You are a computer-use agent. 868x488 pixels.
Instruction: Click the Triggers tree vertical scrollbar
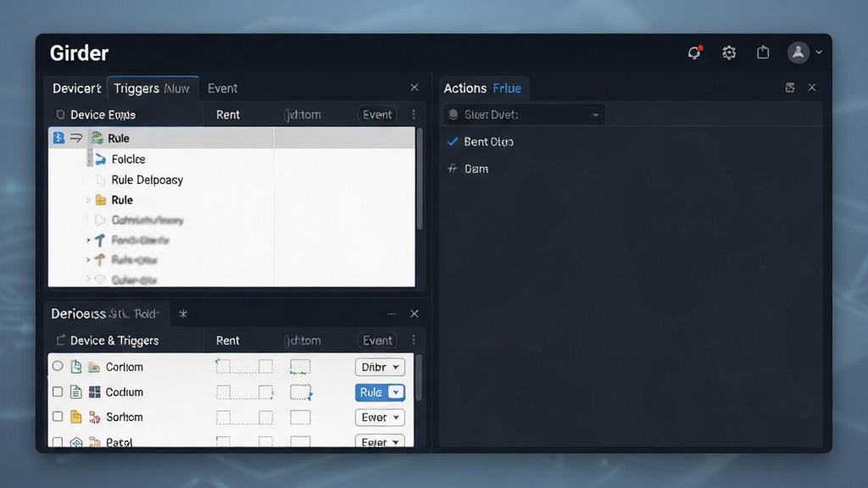(x=420, y=178)
